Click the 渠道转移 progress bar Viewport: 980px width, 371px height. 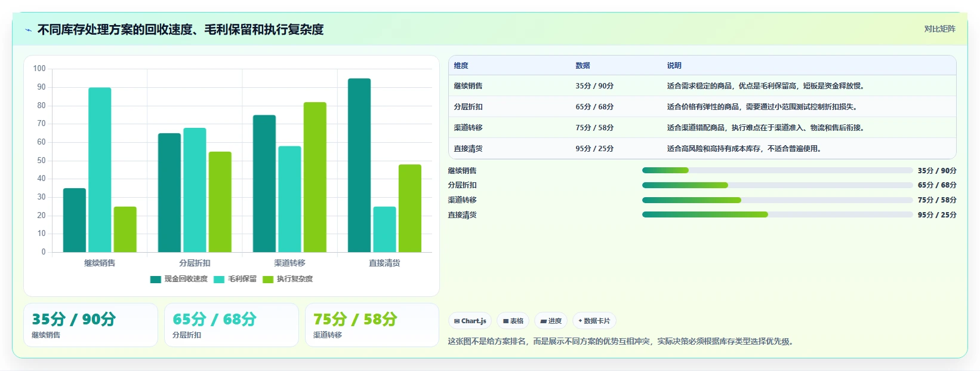tap(777, 200)
